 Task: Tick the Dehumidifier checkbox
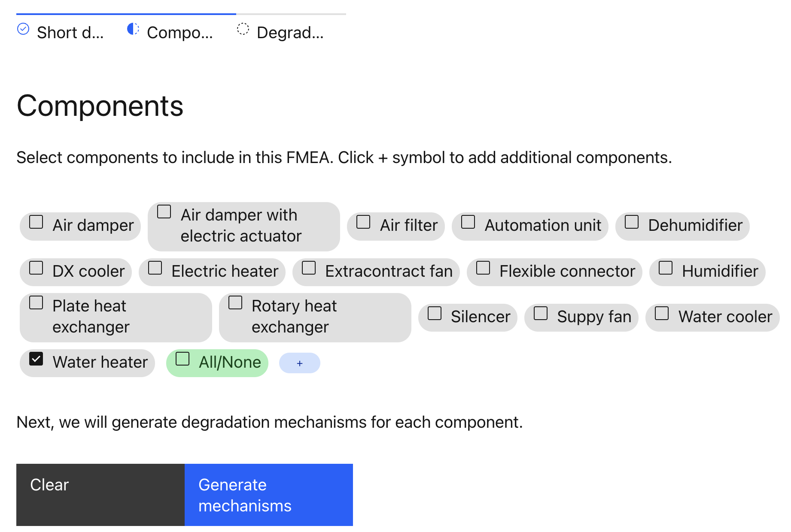tap(632, 222)
